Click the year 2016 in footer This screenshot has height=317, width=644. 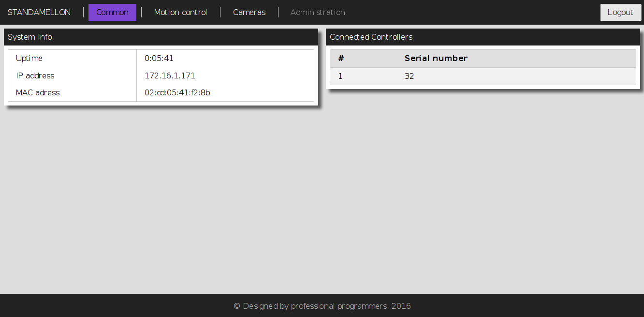click(x=401, y=306)
